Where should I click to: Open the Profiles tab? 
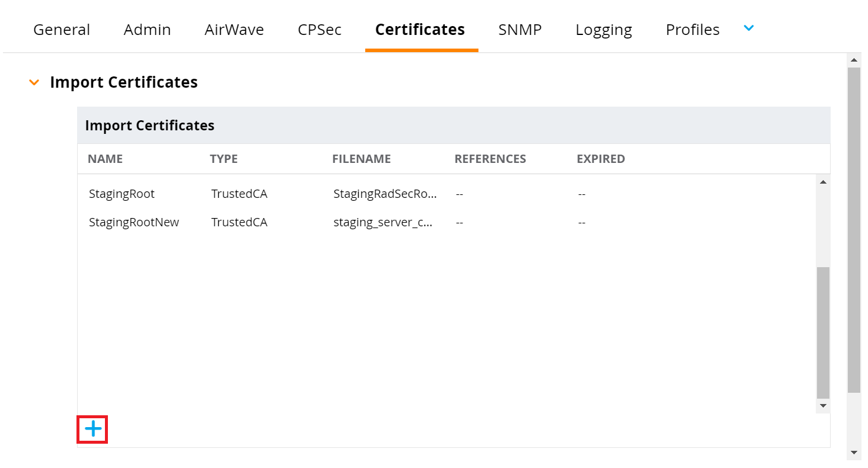tap(693, 30)
